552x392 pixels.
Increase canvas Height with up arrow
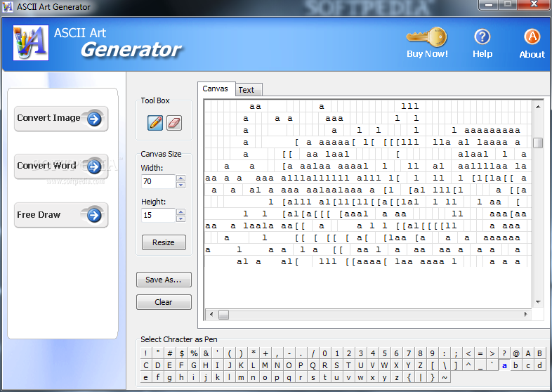coord(180,211)
